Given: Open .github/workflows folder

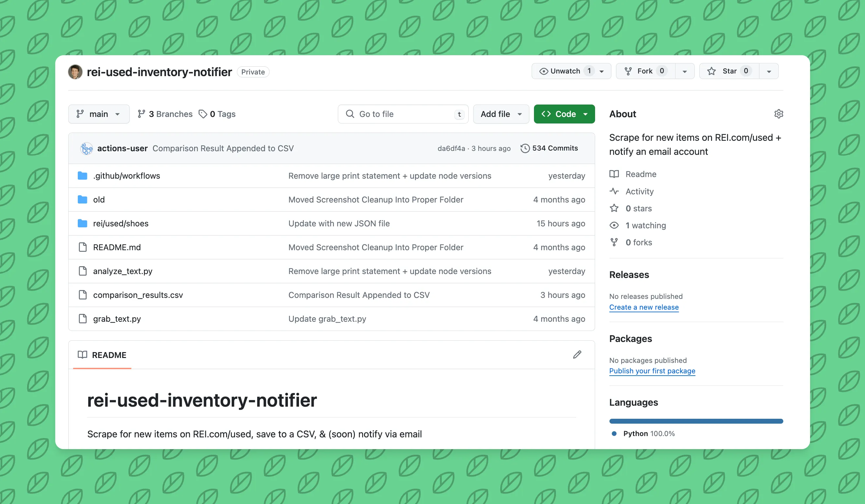Looking at the screenshot, I should click(x=126, y=176).
